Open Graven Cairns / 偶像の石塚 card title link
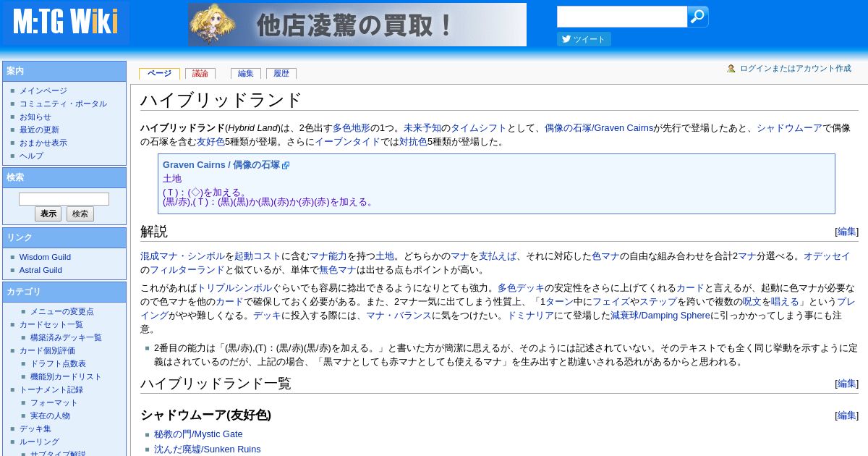868x456 pixels. point(221,165)
